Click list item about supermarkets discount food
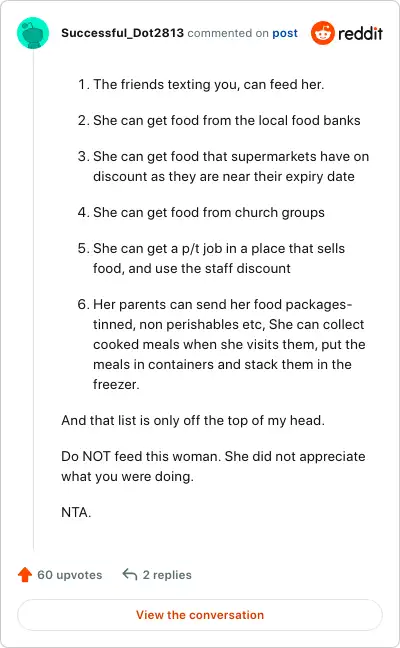The image size is (400, 648). [223, 166]
